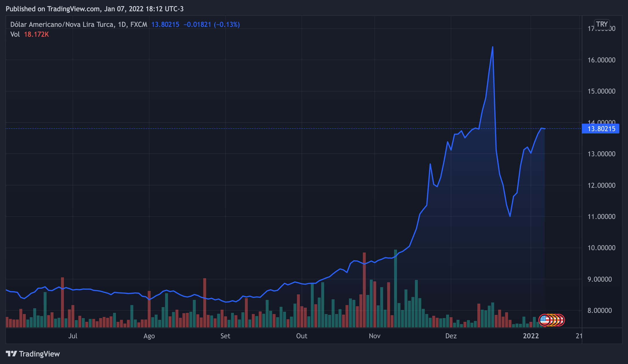Screen dimensions: 628x364
Task: Click the 16.00000 price axis label
Action: (601, 60)
